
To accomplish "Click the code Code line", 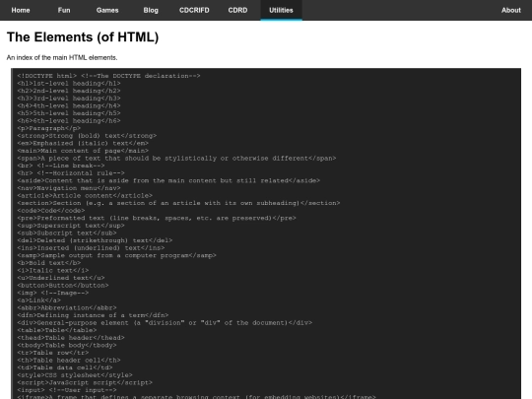I will (51, 211).
